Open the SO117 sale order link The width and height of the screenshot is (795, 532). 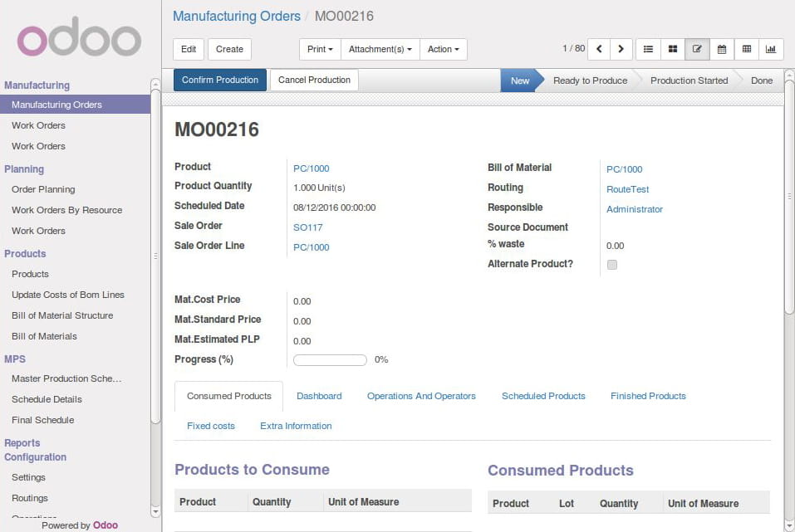click(307, 227)
